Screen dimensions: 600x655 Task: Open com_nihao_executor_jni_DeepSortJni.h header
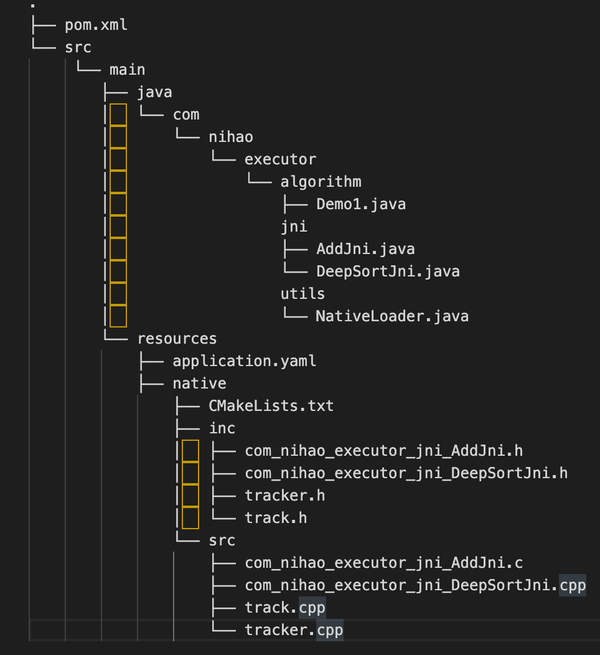(406, 473)
